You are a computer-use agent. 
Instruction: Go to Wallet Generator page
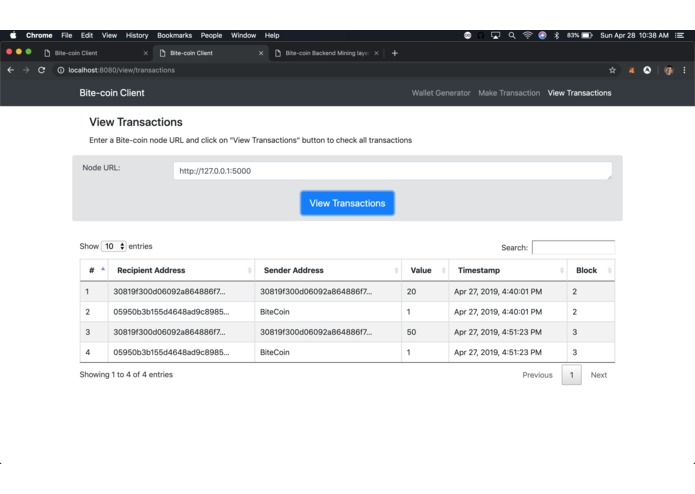[441, 93]
